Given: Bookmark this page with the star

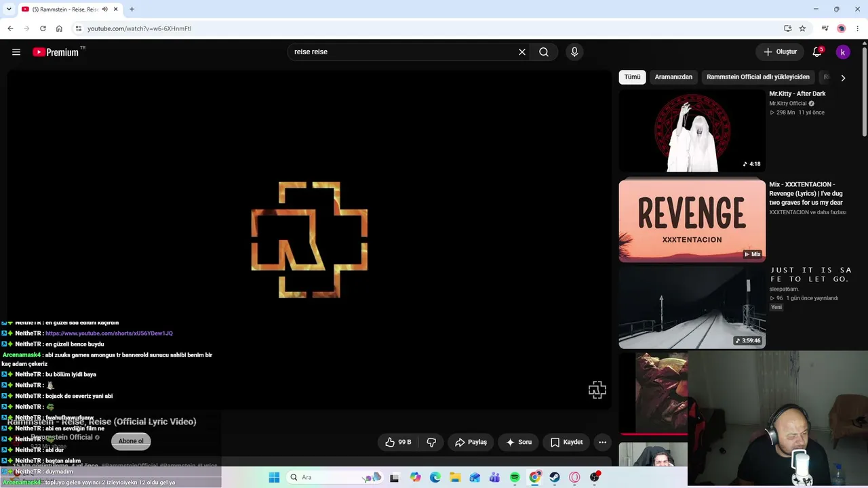Looking at the screenshot, I should [x=802, y=28].
